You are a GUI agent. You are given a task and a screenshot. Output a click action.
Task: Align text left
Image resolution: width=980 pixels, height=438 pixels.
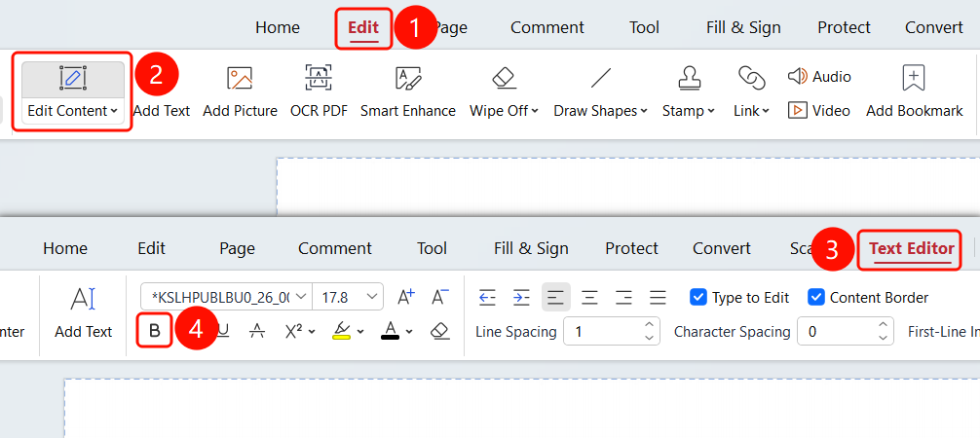555,298
